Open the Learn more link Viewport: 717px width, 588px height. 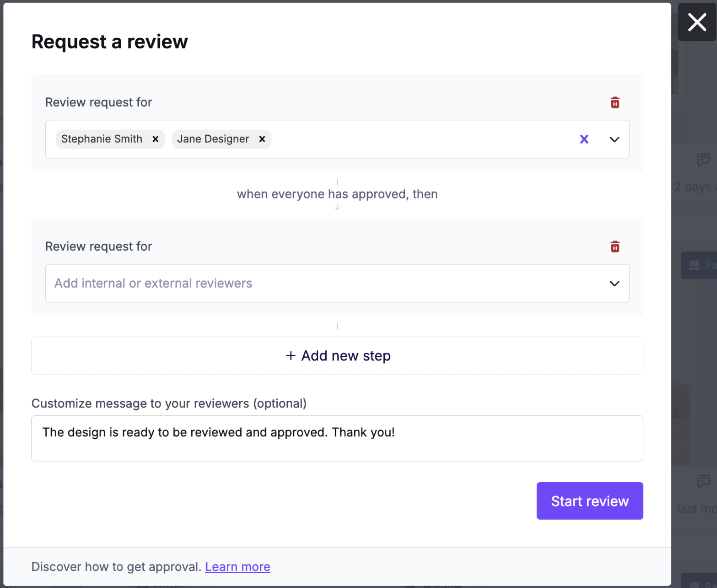[238, 567]
